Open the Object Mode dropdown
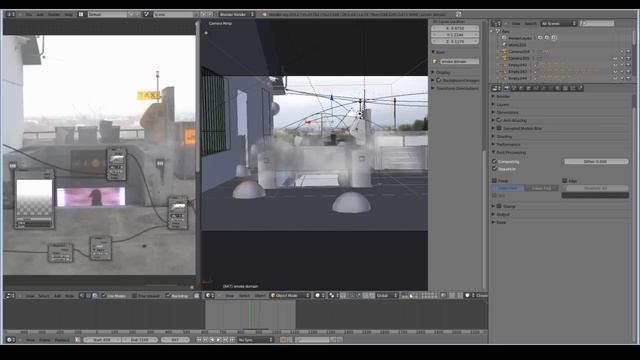Screen dimensions: 640x360 [x=290, y=296]
